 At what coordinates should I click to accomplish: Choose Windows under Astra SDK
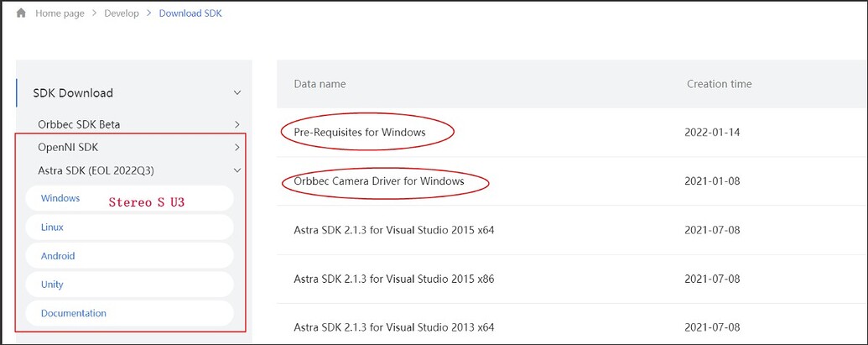click(x=60, y=199)
